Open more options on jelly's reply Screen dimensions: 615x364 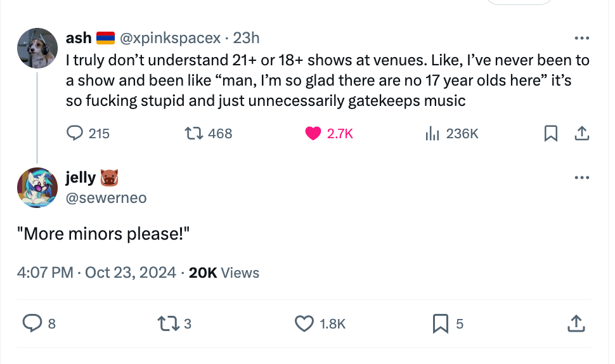[x=581, y=178]
